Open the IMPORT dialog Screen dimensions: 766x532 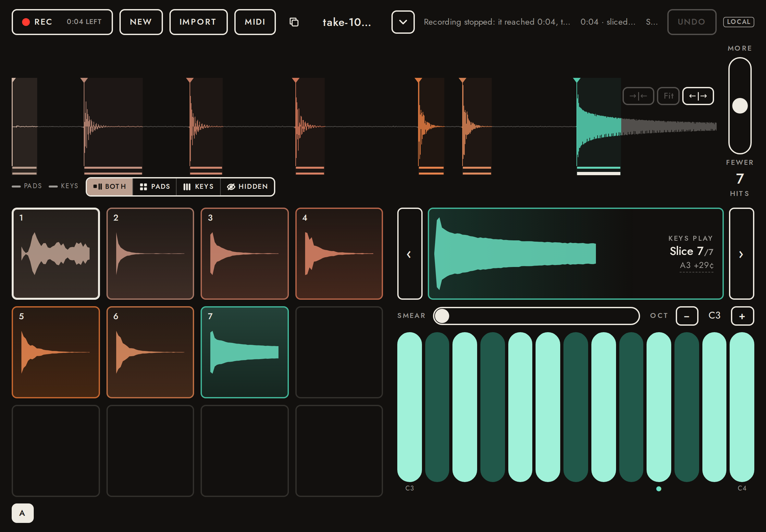[x=198, y=22]
